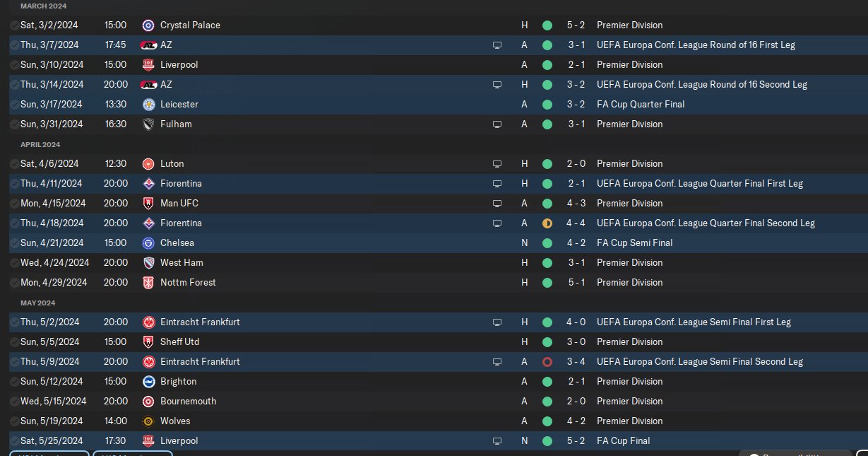
Task: Click the Crystal Palace club badge
Action: (x=148, y=25)
